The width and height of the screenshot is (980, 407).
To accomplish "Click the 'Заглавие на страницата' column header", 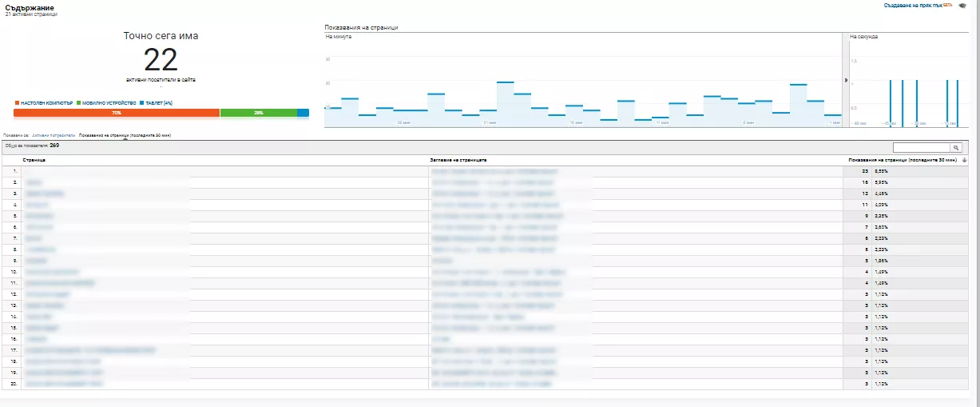I will pos(458,160).
